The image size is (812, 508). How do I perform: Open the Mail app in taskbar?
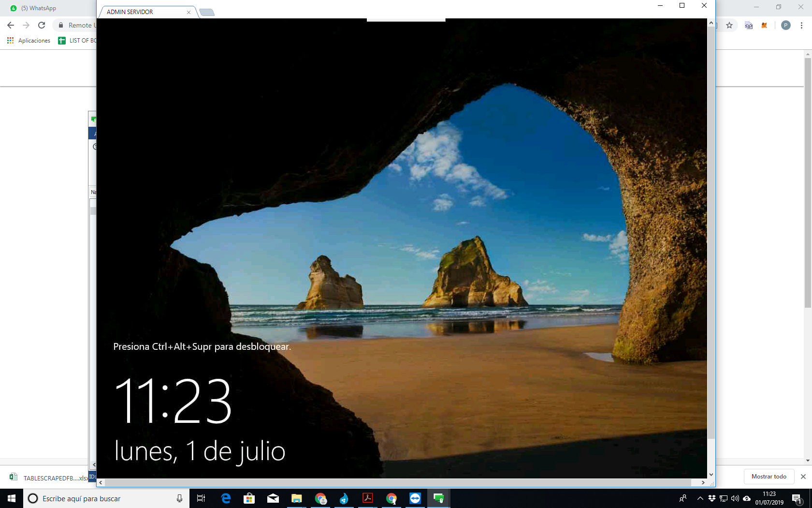(273, 498)
